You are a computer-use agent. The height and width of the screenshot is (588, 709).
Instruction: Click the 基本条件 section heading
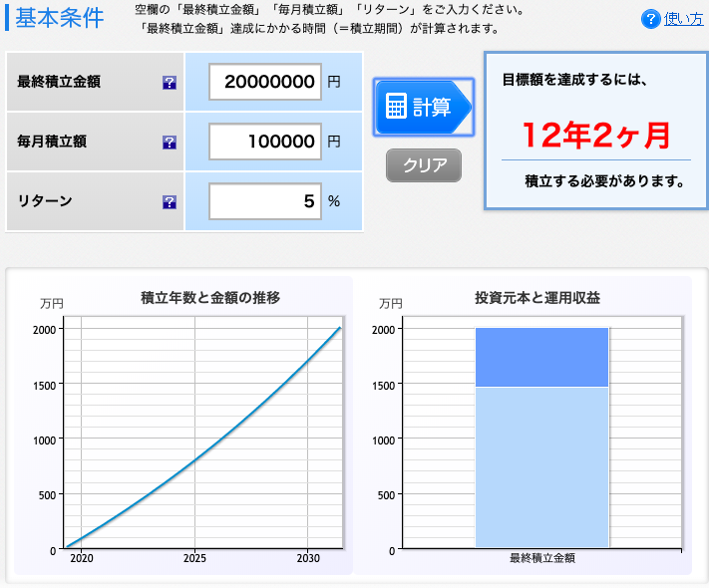[x=60, y=18]
